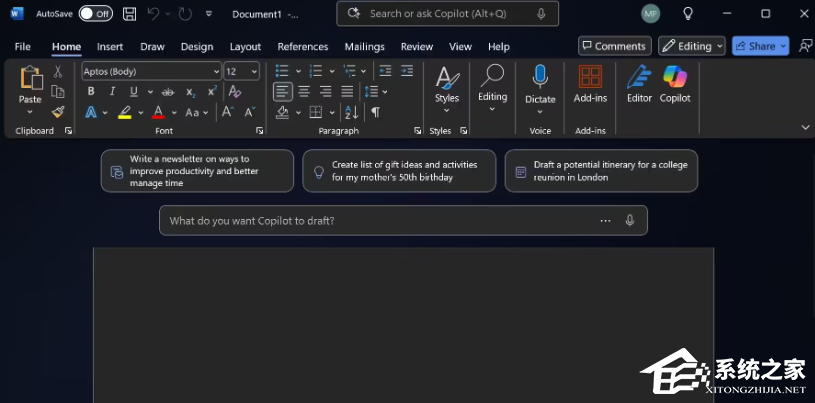
Task: Open the Aptos (Body) font dropdown
Action: [151, 71]
